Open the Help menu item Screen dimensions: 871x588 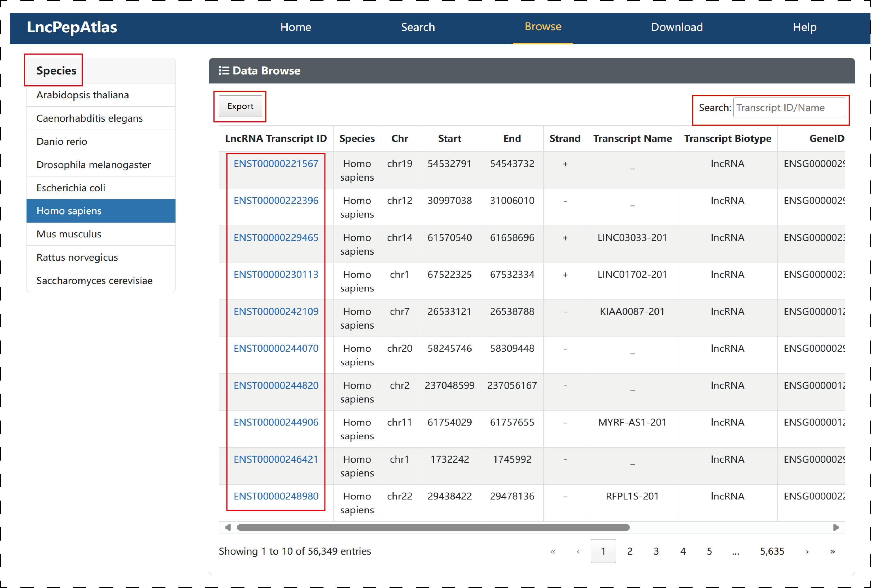click(x=804, y=27)
